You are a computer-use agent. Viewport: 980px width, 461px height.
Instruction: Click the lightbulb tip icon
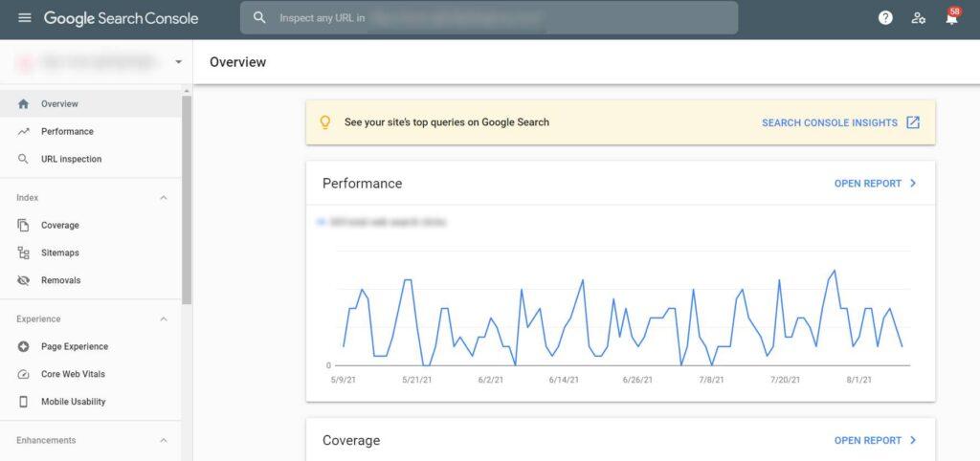click(325, 122)
